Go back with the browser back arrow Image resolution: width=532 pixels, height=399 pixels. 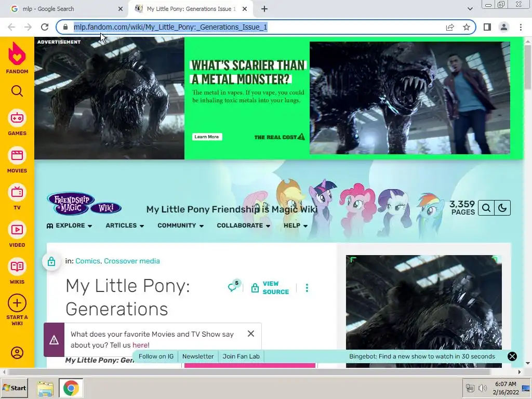tap(11, 27)
